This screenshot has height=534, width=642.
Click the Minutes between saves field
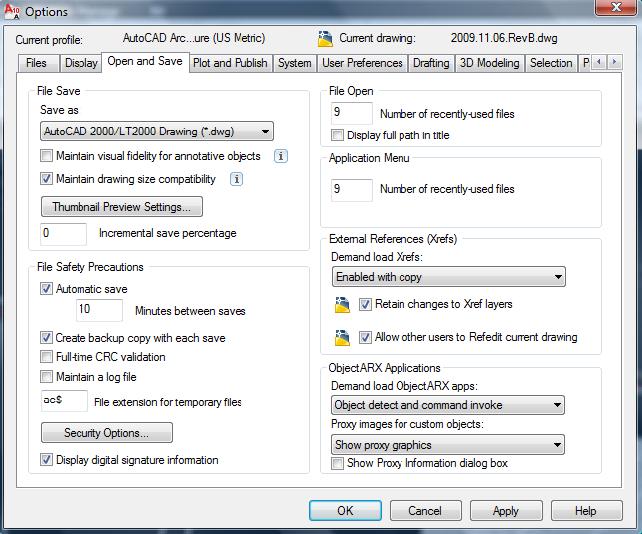(x=99, y=310)
